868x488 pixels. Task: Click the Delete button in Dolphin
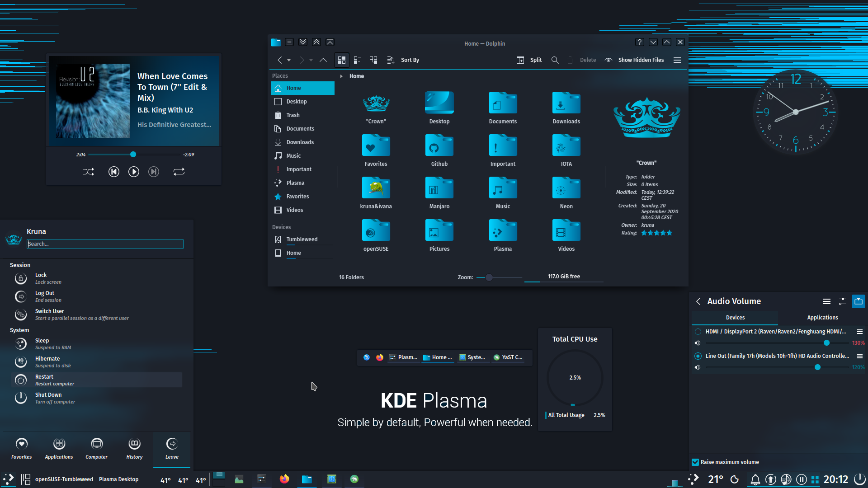pyautogui.click(x=582, y=60)
